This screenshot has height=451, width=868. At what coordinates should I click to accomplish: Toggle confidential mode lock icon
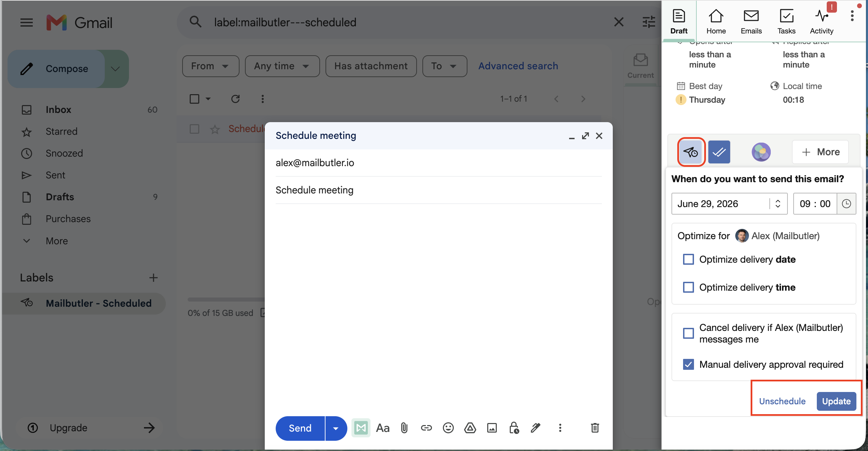click(514, 428)
